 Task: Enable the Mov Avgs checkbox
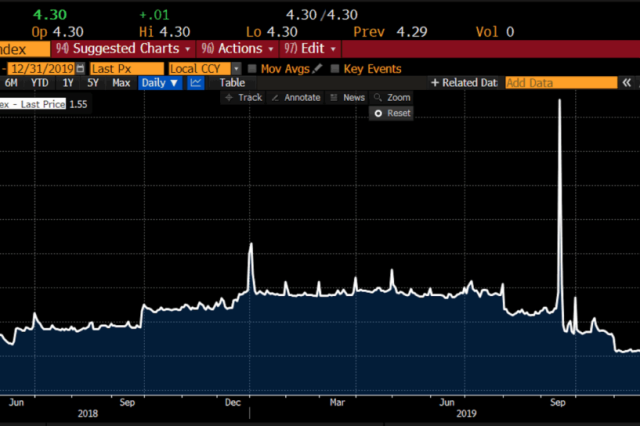[x=252, y=69]
